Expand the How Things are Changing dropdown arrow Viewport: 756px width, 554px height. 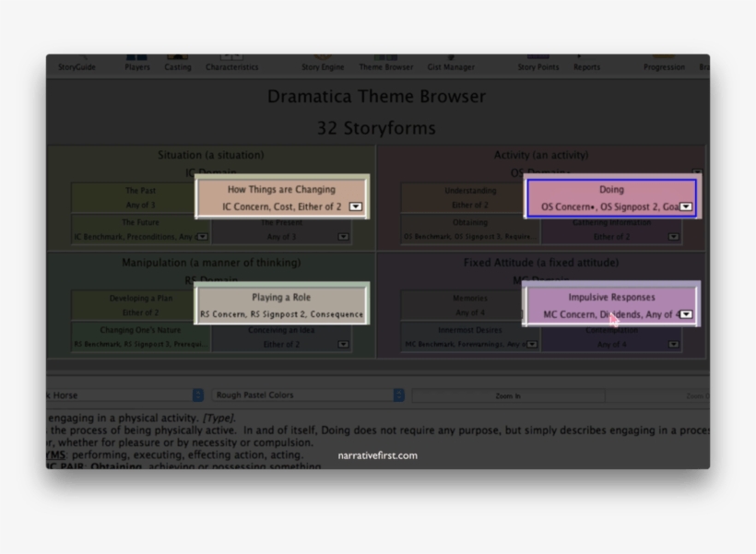356,207
